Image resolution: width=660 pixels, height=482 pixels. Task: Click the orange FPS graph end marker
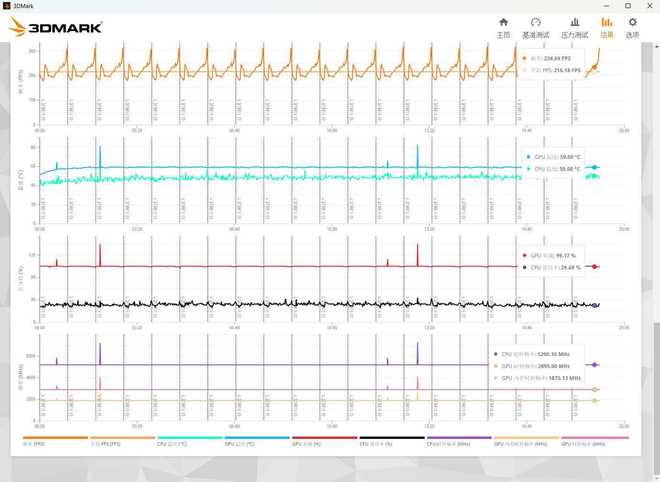594,68
